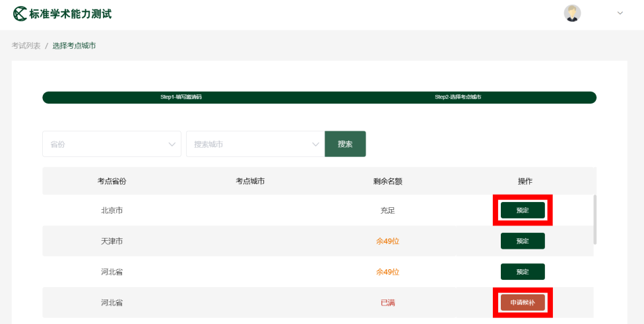Click the 选择考点城市 breadcrumb item
644x324 pixels.
(x=74, y=46)
